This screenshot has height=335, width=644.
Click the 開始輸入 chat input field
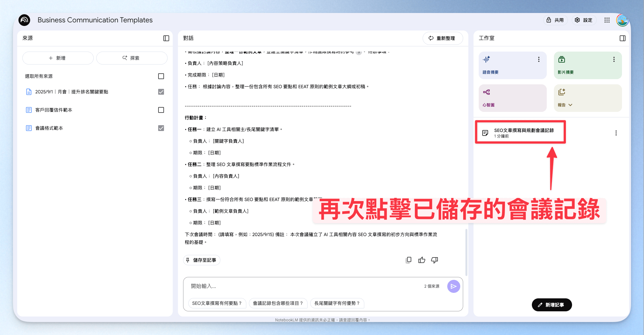[x=305, y=286]
